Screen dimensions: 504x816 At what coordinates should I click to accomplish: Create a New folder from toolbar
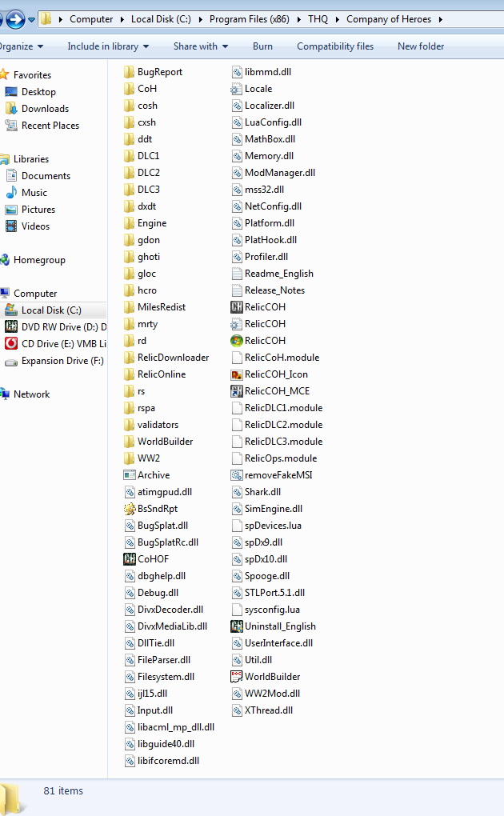tap(421, 46)
